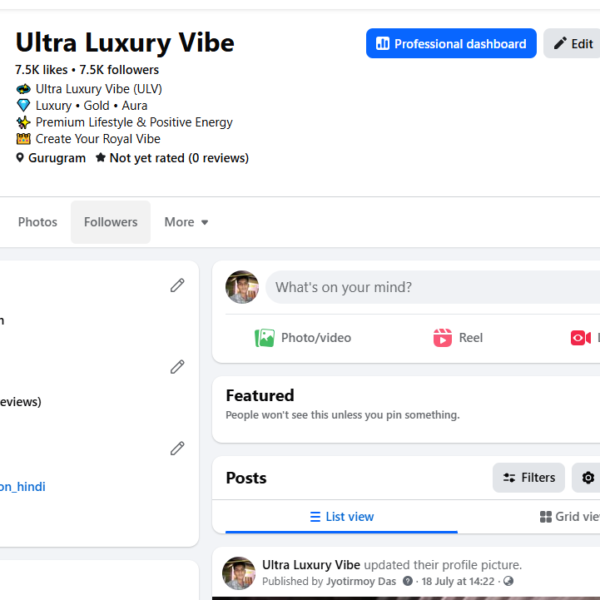Add a Photo/video to post

point(303,338)
